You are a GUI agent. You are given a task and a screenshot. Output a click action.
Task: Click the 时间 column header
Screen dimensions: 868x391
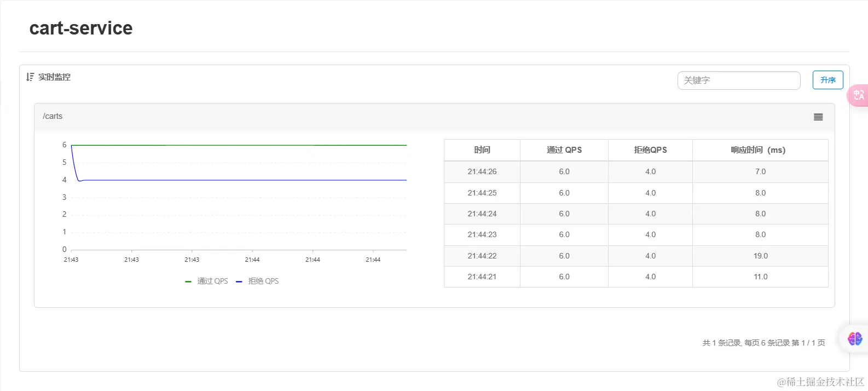coord(482,150)
